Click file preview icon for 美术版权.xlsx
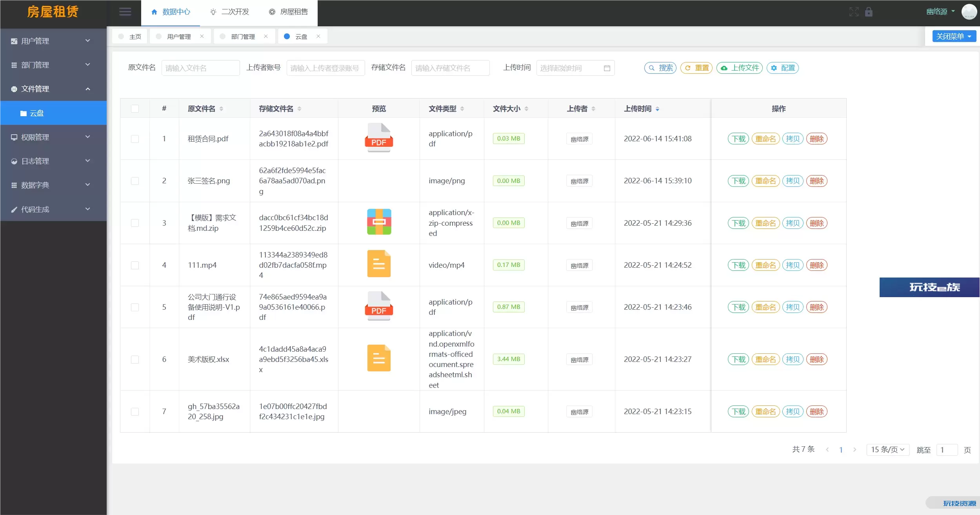The image size is (980, 515). 379,358
